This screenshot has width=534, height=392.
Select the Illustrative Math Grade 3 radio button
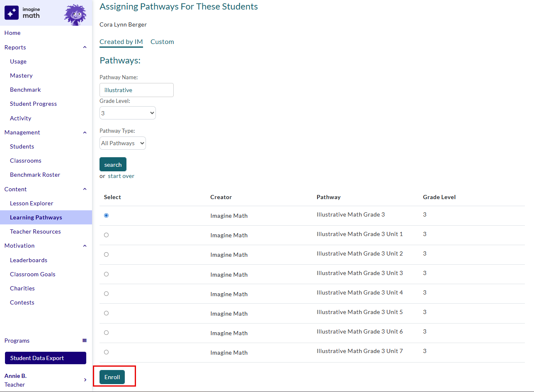tap(107, 216)
